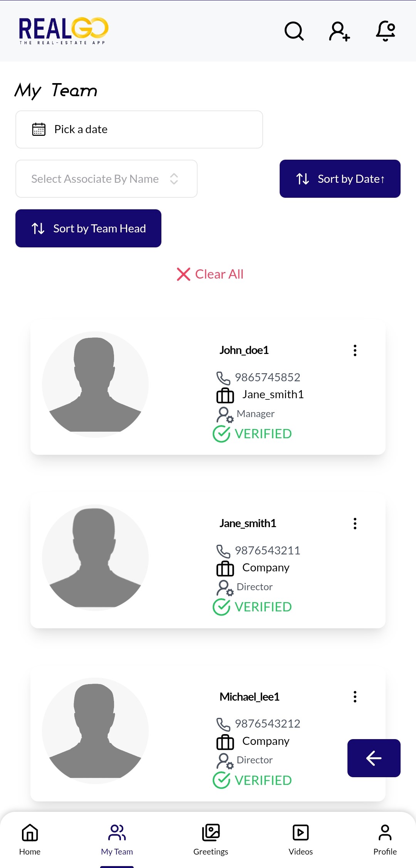The image size is (416, 868).
Task: Open Michael_lee1 three-dot options menu
Action: [x=355, y=696]
